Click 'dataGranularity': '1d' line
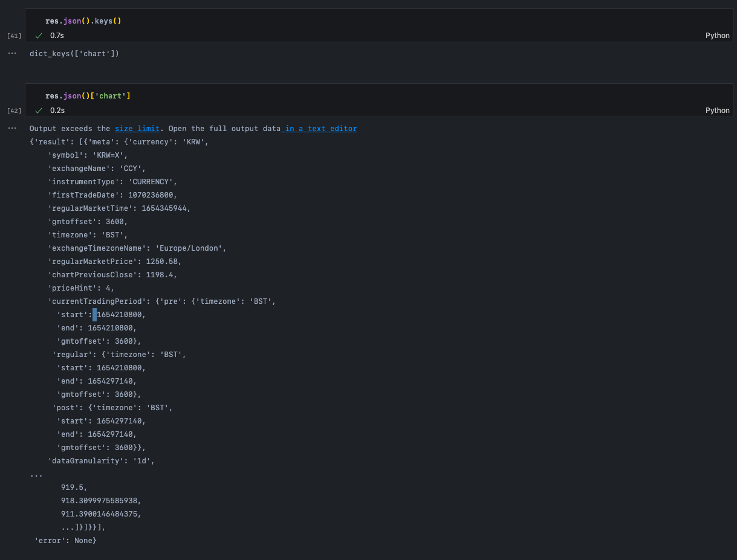The width and height of the screenshot is (737, 560). click(x=102, y=461)
